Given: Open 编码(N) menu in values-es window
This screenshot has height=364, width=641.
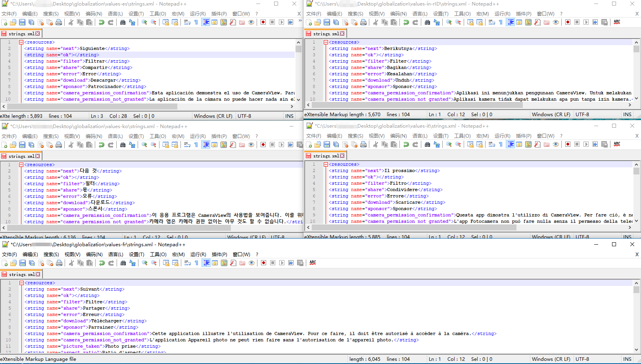Looking at the screenshot, I should [x=94, y=13].
